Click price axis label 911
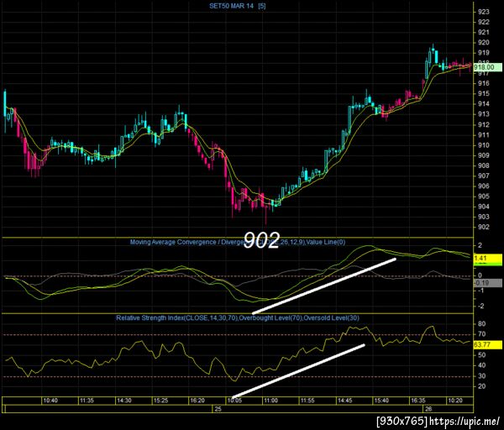The height and width of the screenshot is (430, 504). [x=484, y=135]
